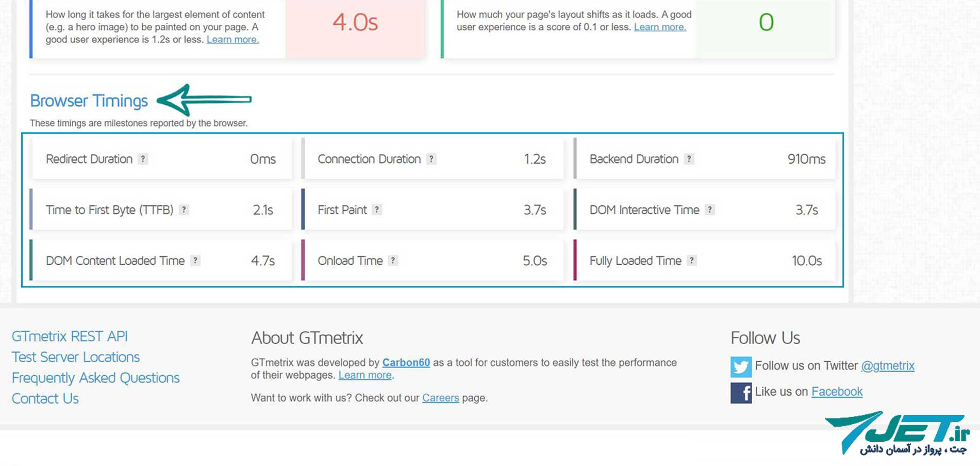Screen dimensions: 980x466
Task: Click the 2.1s TTFB value
Action: click(x=263, y=210)
